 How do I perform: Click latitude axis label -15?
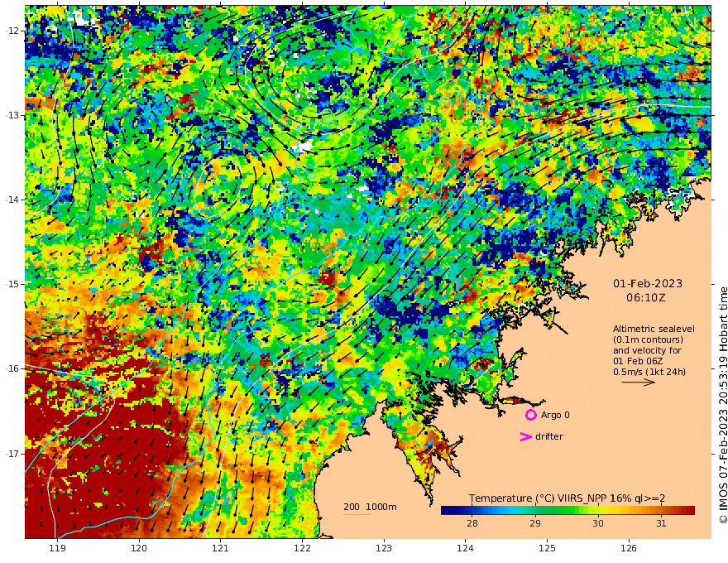click(12, 284)
